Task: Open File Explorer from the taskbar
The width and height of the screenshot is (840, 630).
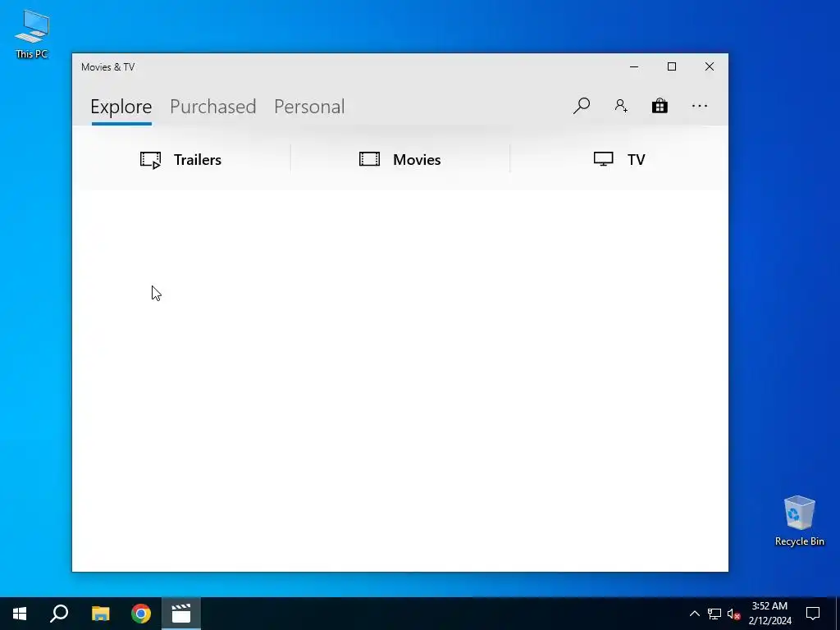Action: click(100, 614)
